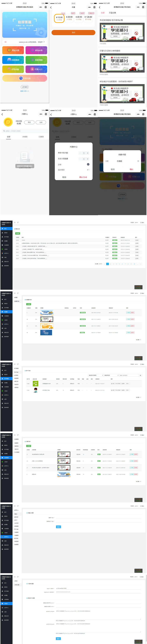Open the 使用必看 video guide

[x=36, y=50]
